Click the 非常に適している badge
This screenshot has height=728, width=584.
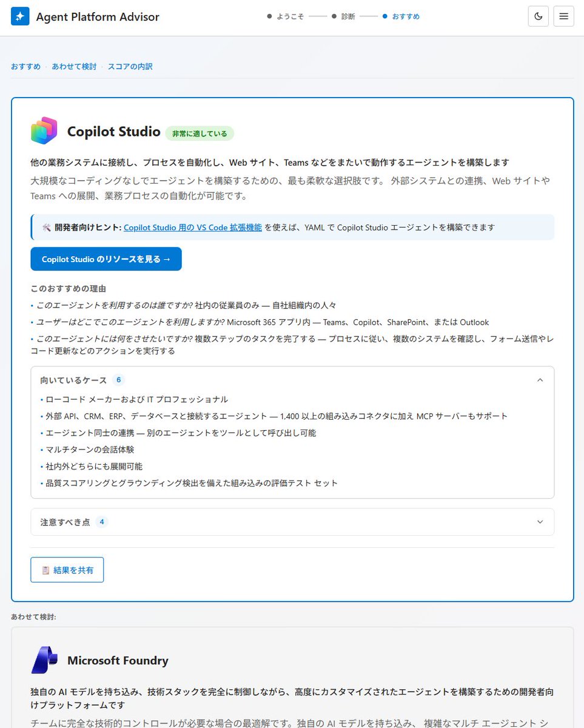(x=199, y=133)
